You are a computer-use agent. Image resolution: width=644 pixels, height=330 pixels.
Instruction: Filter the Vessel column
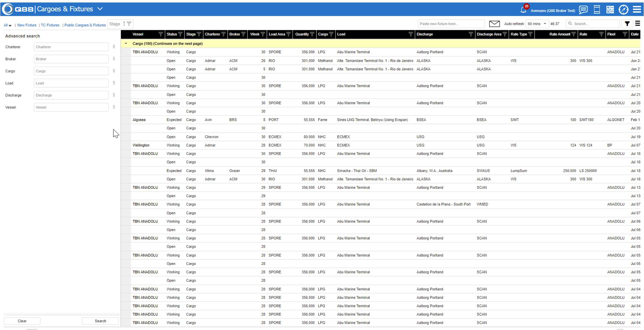coord(161,34)
